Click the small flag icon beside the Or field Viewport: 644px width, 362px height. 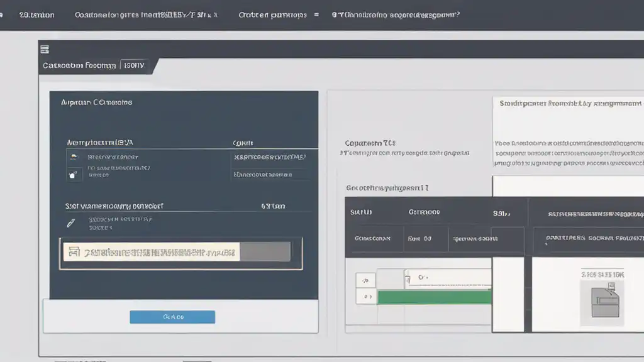[x=408, y=280]
